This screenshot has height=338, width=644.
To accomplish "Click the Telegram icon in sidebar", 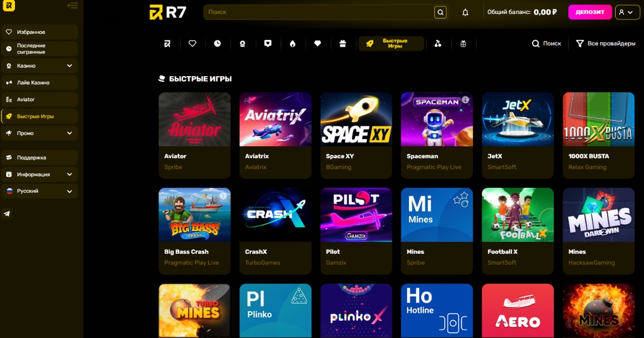I will click(7, 214).
